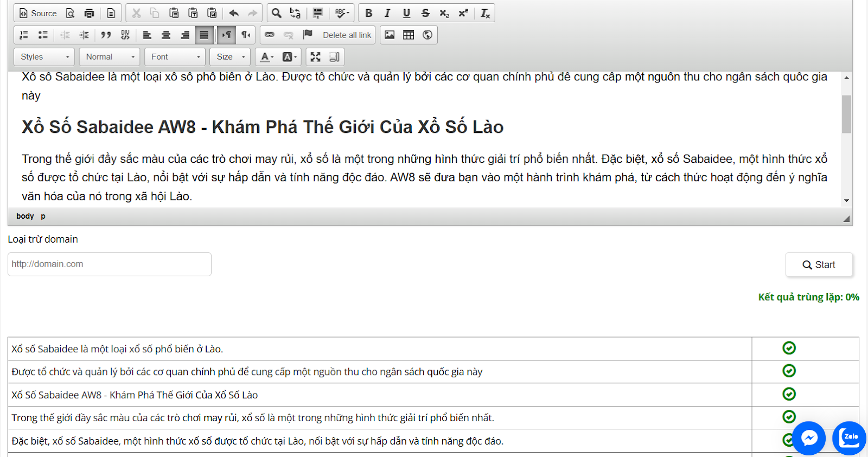868x457 pixels.
Task: Toggle Strikethrough formatting
Action: click(x=425, y=13)
